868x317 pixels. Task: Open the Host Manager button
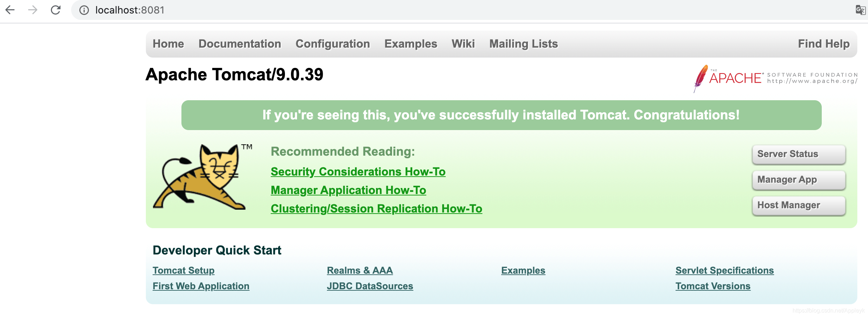pos(799,205)
